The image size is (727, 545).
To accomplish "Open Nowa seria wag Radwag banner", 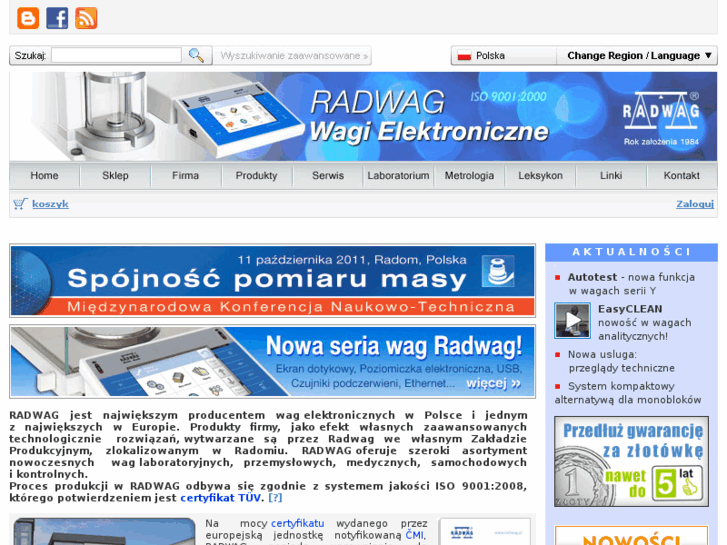I will [x=273, y=361].
